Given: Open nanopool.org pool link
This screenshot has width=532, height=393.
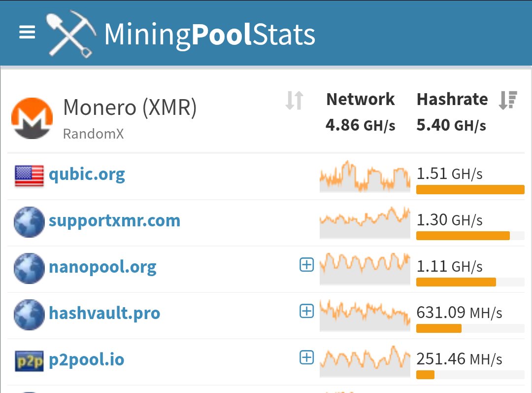Looking at the screenshot, I should (x=102, y=267).
